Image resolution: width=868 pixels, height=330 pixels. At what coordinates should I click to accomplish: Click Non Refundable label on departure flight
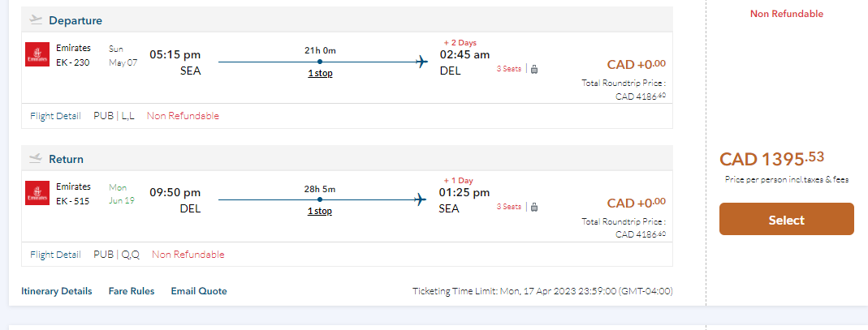pos(183,116)
